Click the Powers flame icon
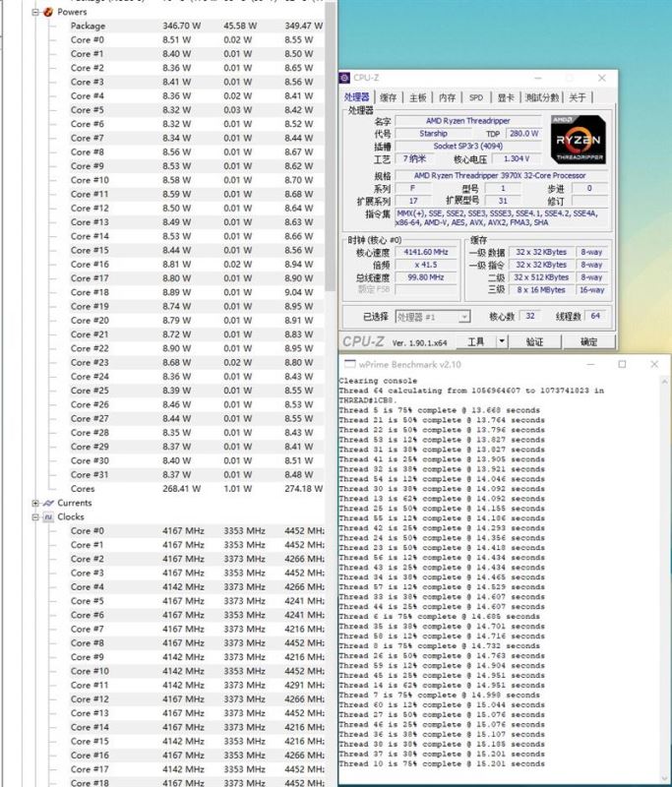The height and width of the screenshot is (787, 672). coord(48,12)
